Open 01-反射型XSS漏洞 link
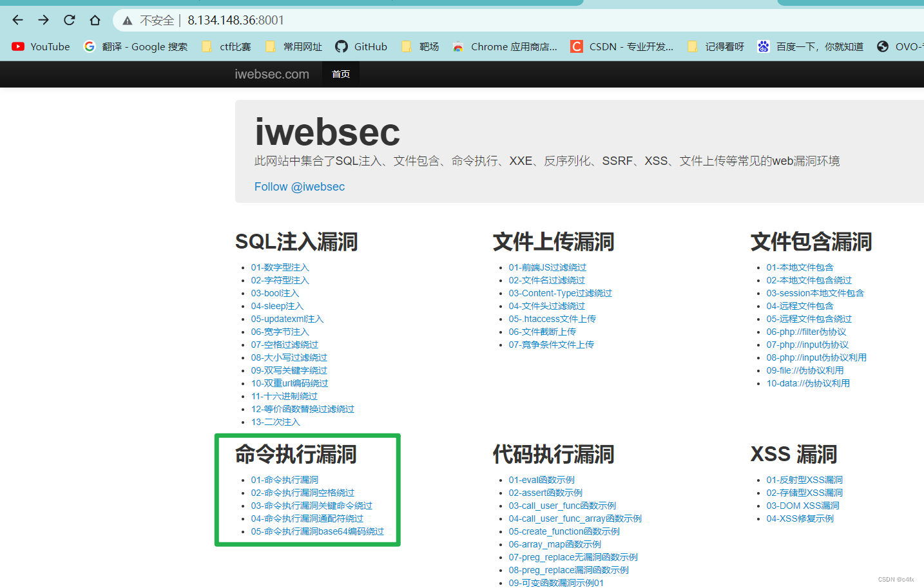924x588 pixels. pos(805,480)
